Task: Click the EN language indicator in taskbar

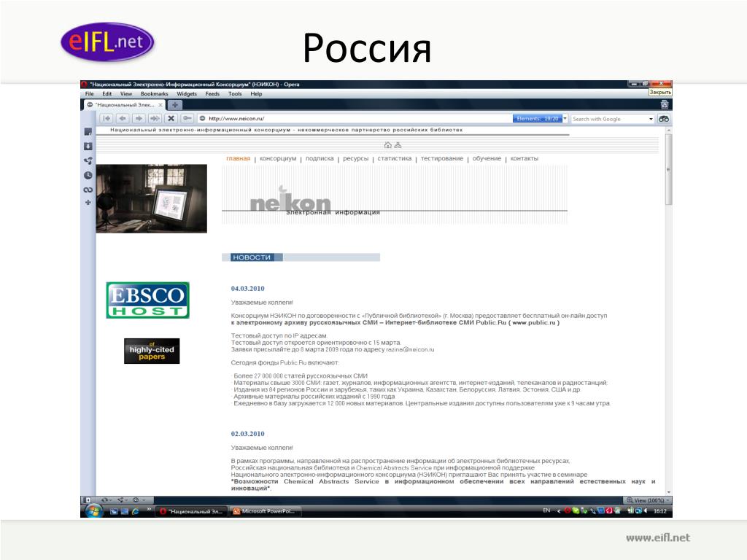Action: pos(546,510)
